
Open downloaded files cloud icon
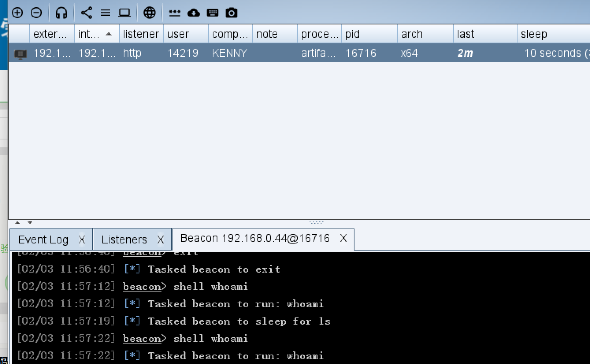[x=193, y=13]
